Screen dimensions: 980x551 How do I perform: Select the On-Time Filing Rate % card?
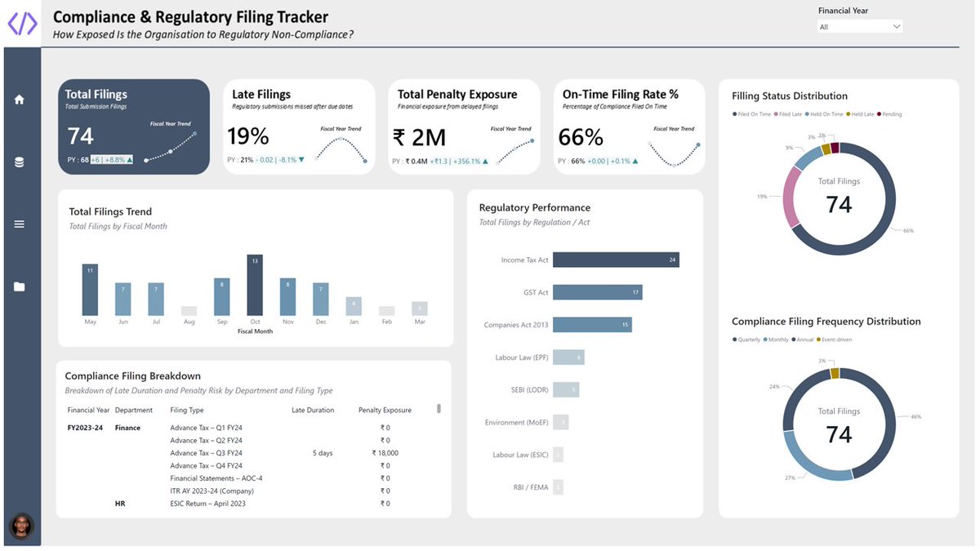coord(629,127)
